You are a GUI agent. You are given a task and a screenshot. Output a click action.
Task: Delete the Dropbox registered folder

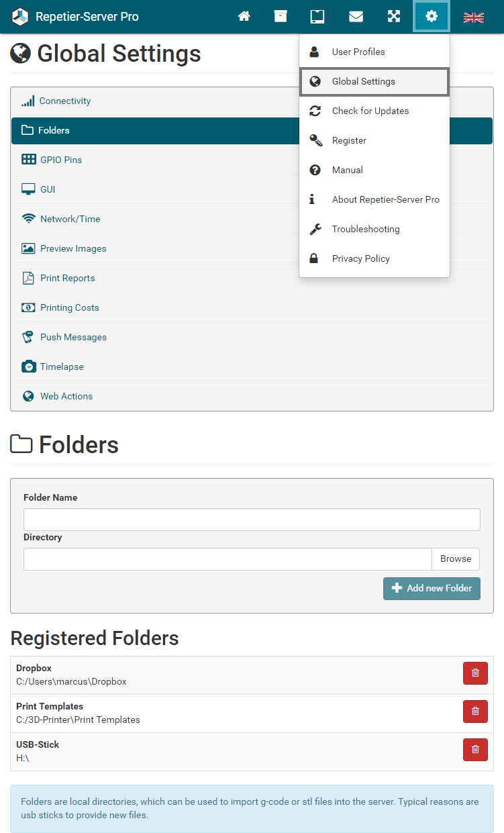(475, 673)
